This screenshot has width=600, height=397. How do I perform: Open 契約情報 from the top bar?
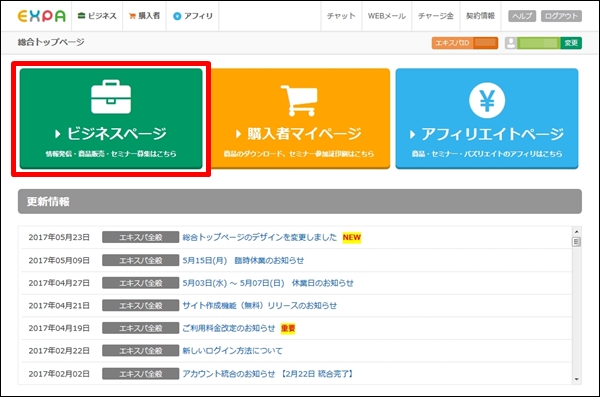click(480, 16)
